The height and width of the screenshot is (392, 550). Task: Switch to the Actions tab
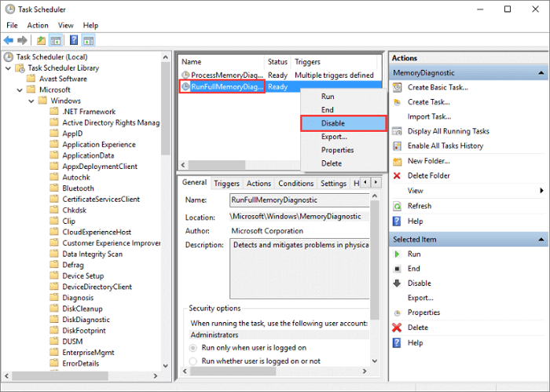258,183
